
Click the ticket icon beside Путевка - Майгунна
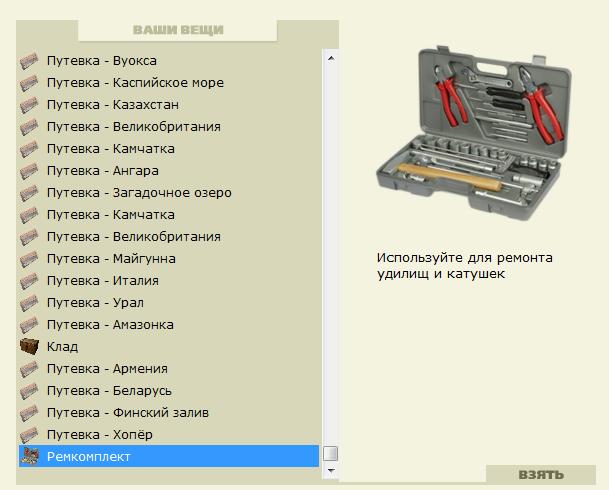coord(29,259)
